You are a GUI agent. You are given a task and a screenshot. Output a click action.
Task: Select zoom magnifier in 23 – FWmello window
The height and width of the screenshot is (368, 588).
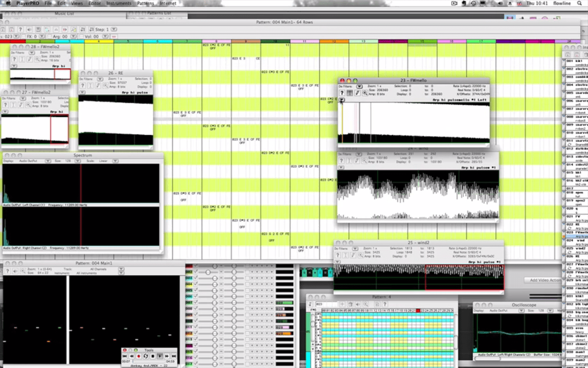click(364, 93)
